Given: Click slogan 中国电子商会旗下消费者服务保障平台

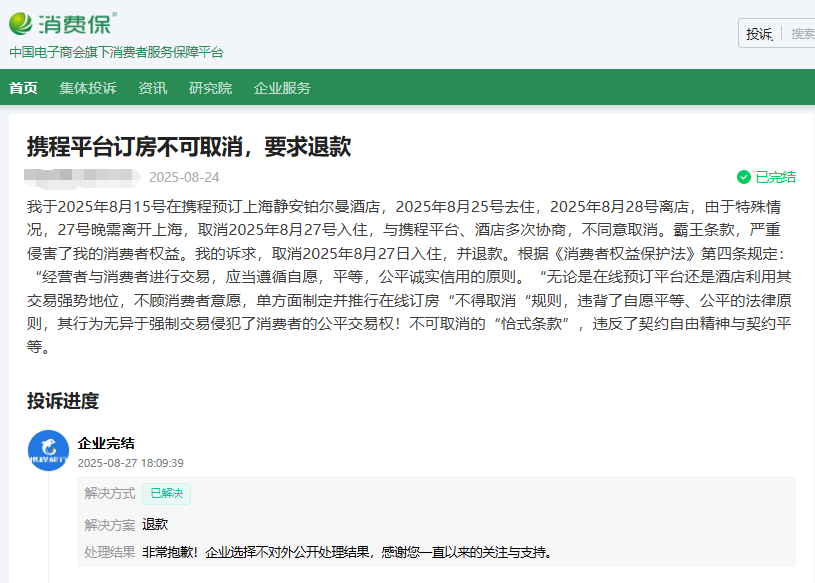Looking at the screenshot, I should point(116,52).
